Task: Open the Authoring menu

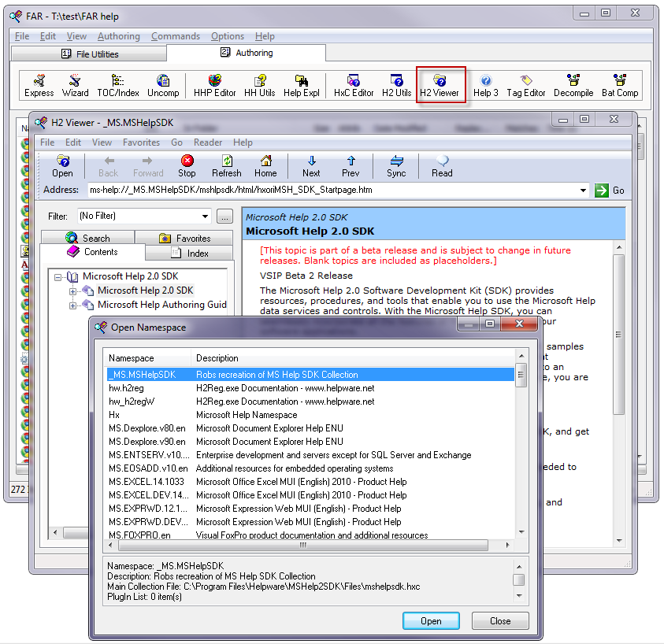Action: pos(118,36)
